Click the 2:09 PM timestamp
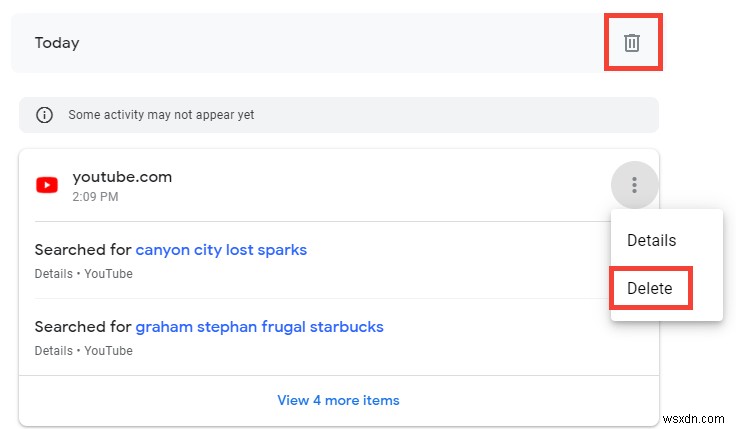This screenshot has height=429, width=736. [x=95, y=197]
